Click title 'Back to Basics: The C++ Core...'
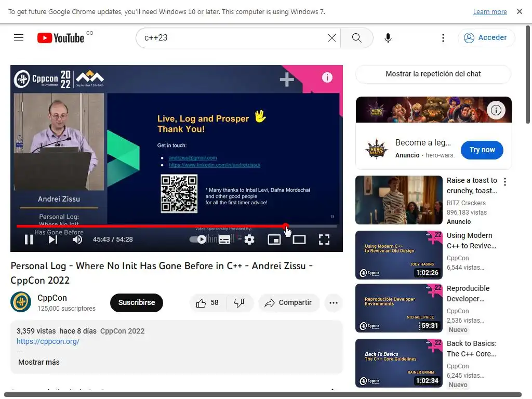Image resolution: width=532 pixels, height=399 pixels. (472, 349)
